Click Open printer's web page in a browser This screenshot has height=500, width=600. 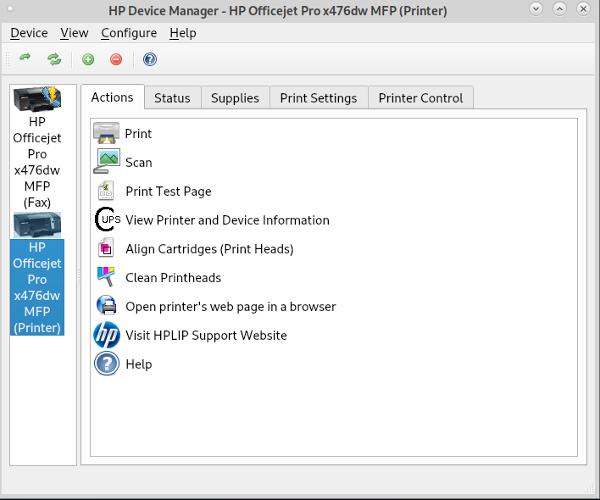click(231, 306)
